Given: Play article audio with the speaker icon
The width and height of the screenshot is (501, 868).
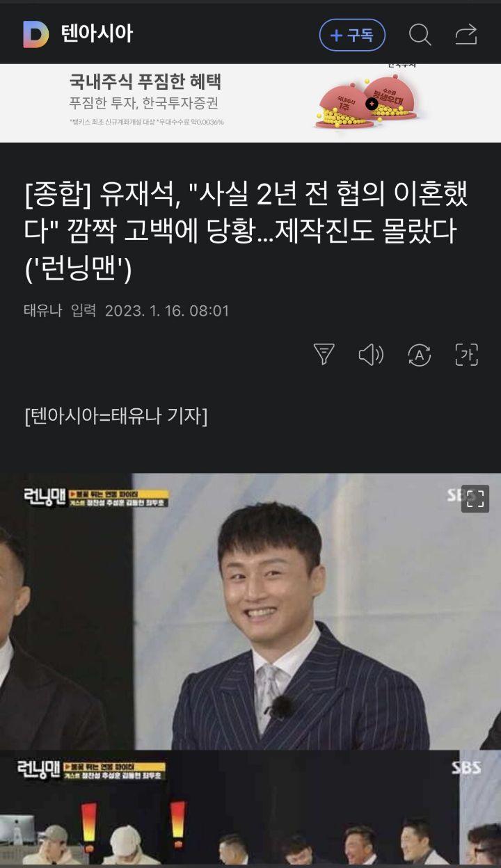Looking at the screenshot, I should pos(371,355).
